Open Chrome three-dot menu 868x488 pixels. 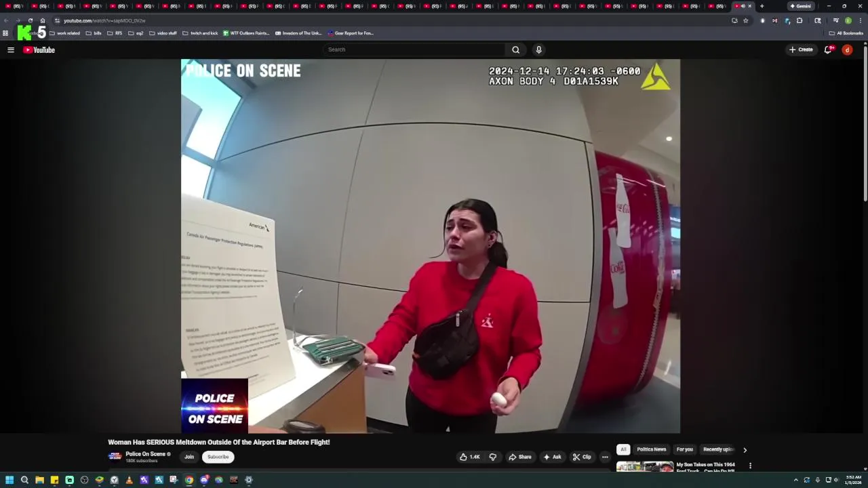(860, 20)
